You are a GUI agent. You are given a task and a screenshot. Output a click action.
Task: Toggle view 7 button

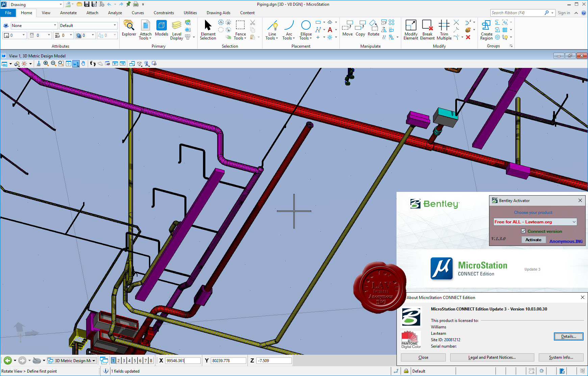146,360
